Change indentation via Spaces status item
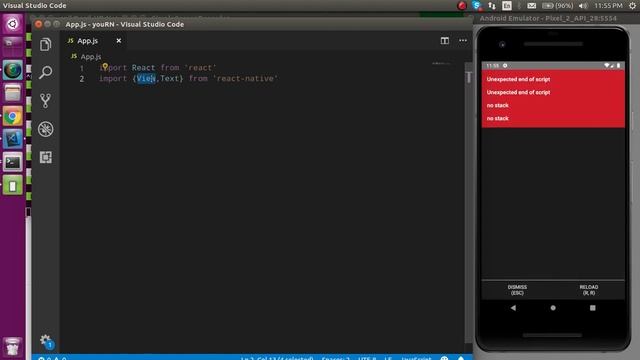640x360 pixels. point(336,358)
